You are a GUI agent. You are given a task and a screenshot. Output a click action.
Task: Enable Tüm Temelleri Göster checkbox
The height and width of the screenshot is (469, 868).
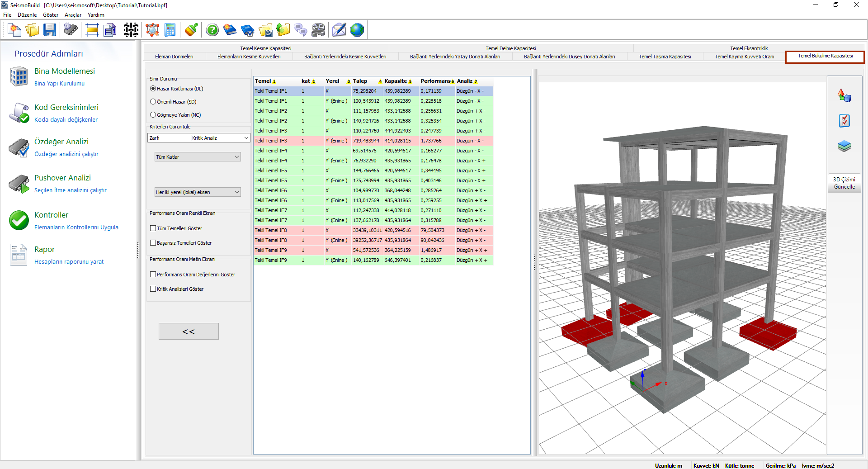coord(153,228)
